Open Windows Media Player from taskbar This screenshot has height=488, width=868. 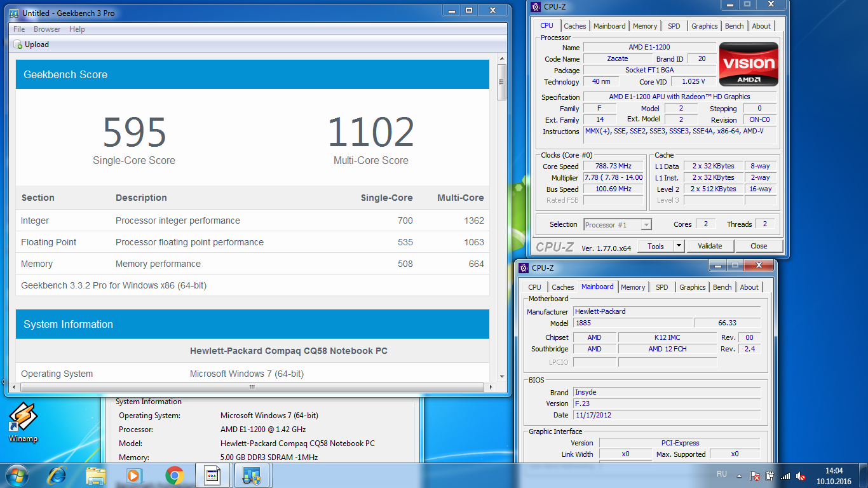tap(133, 475)
